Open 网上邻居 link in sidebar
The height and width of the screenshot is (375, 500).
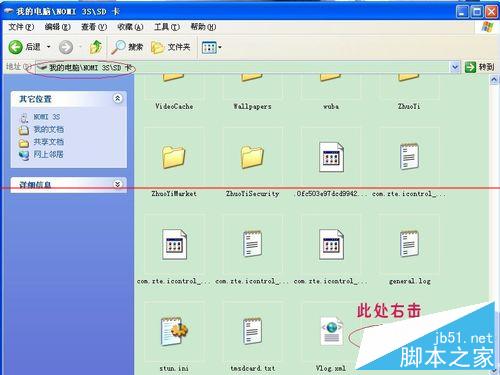(48, 154)
